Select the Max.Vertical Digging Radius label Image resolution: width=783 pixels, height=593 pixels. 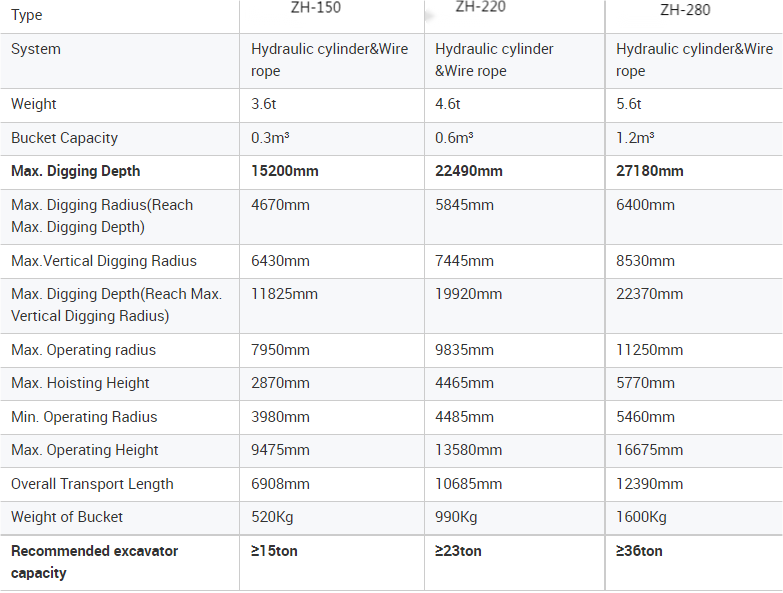tap(104, 261)
